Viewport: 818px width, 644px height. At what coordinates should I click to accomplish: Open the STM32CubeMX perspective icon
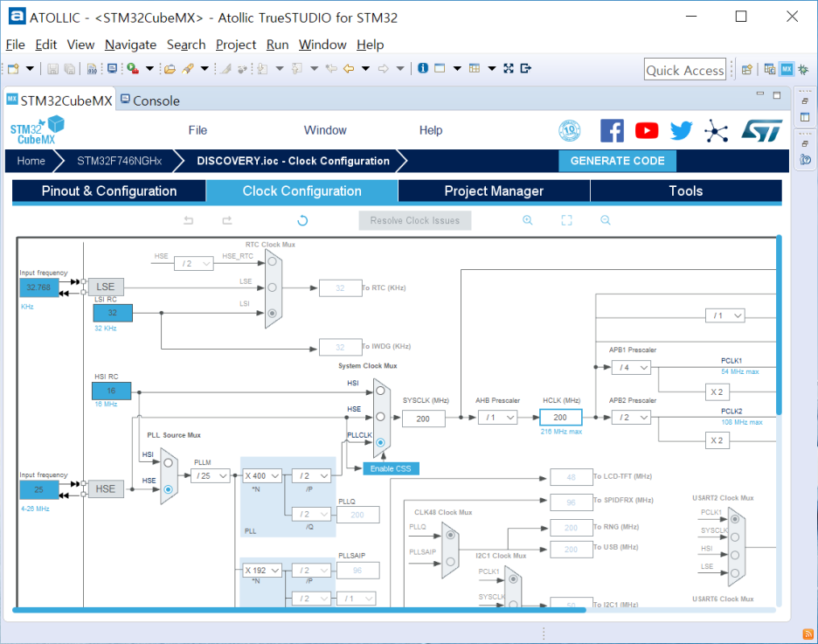(x=787, y=69)
